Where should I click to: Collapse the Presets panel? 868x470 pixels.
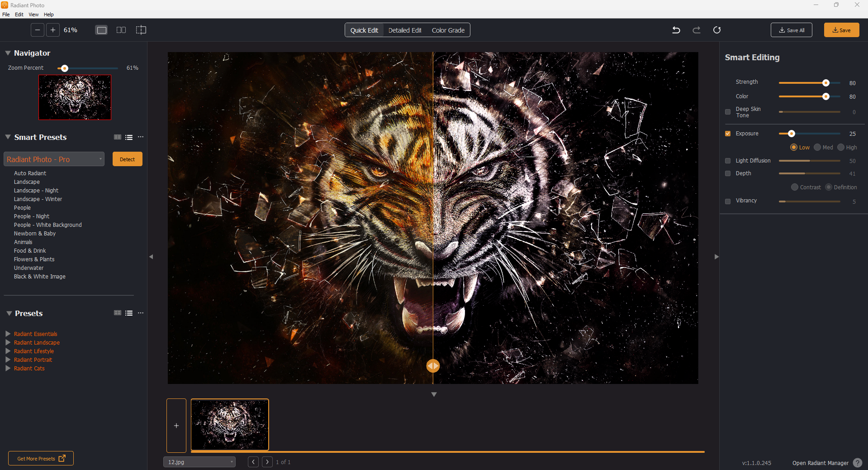coord(9,313)
